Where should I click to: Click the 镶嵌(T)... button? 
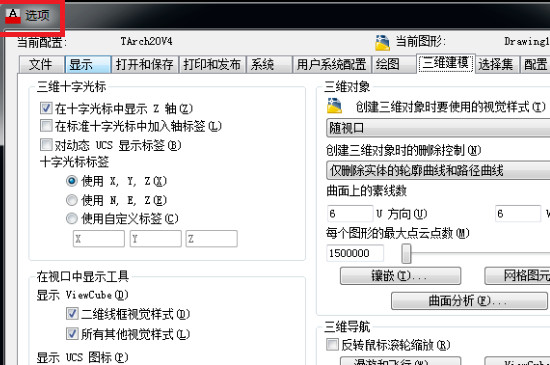(x=400, y=276)
